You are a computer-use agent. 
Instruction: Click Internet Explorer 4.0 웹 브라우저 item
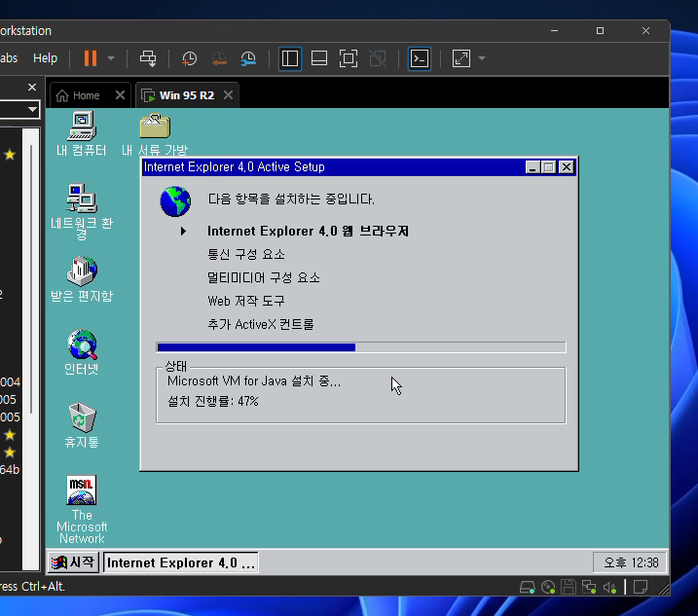pyautogui.click(x=308, y=231)
